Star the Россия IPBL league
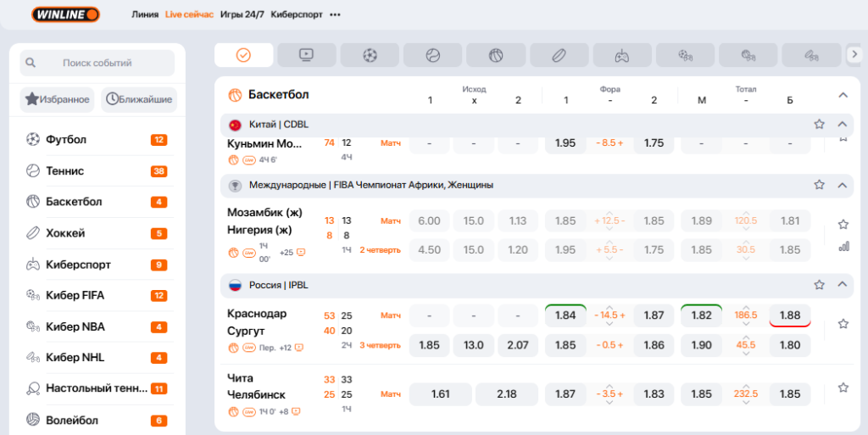This screenshot has height=435, width=868. [819, 285]
